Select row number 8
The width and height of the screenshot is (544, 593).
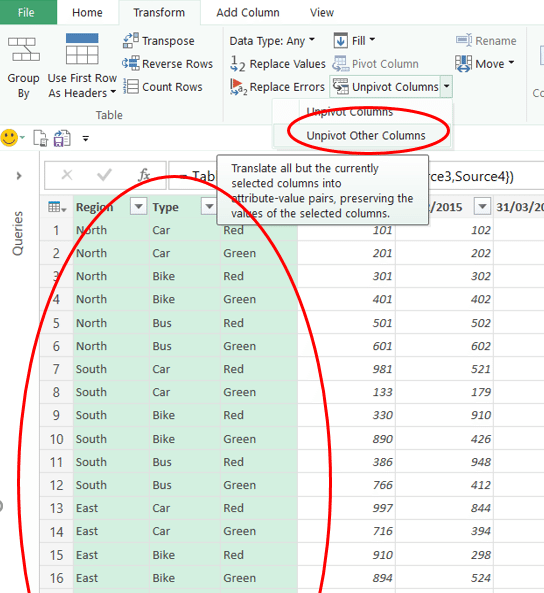coord(56,392)
